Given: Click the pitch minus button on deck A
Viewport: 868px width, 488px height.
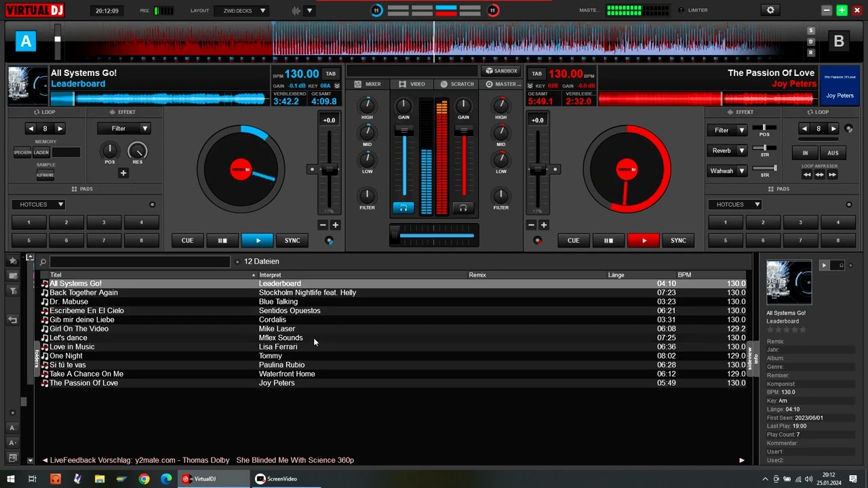Looking at the screenshot, I should [x=323, y=225].
